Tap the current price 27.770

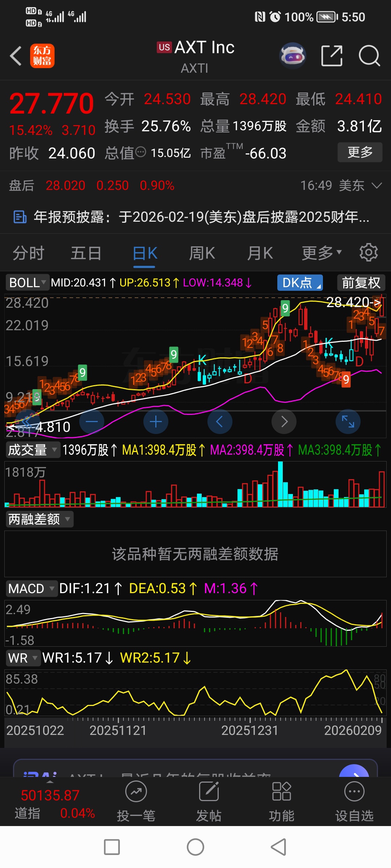click(52, 104)
